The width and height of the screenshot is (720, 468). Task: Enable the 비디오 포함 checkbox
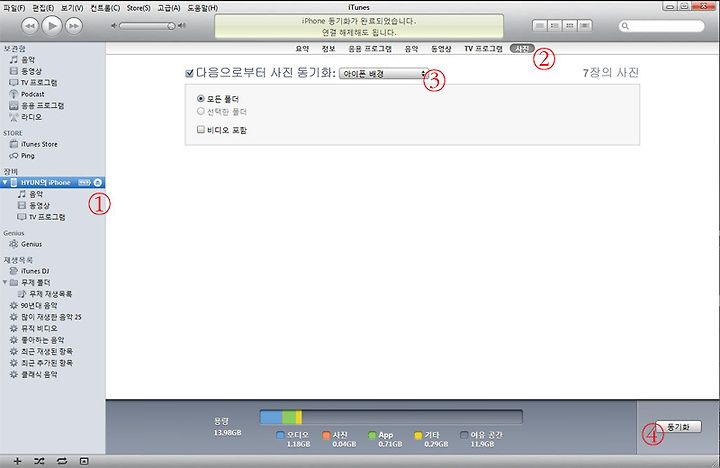point(201,130)
